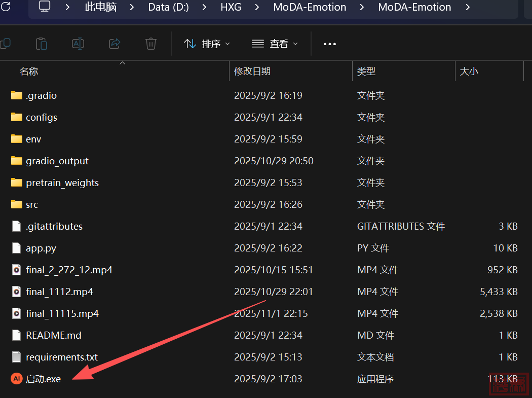Viewport: 532px width, 398px height.
Task: Click the refresh icon in address bar
Action: [x=6, y=7]
